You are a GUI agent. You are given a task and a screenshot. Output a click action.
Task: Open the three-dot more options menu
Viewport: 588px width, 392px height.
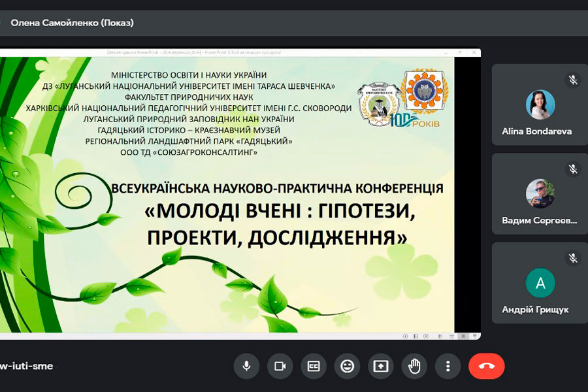tap(448, 366)
